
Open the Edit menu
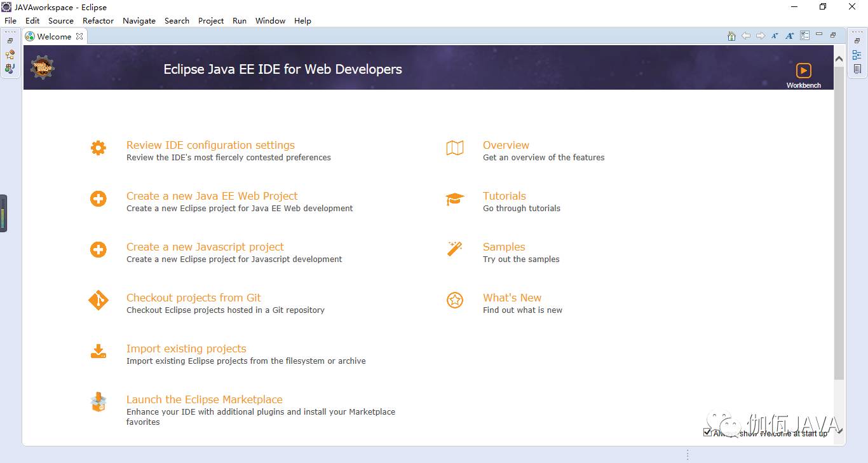tap(32, 20)
